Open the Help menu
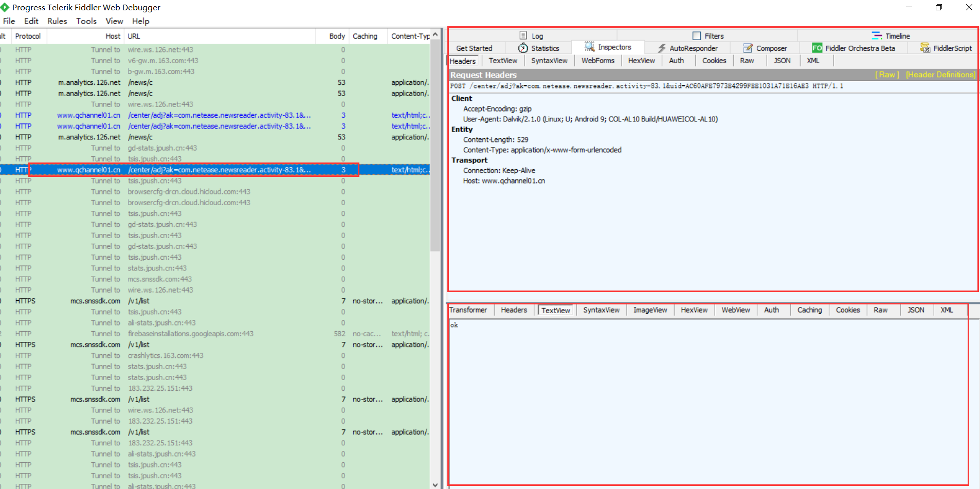Image resolution: width=980 pixels, height=489 pixels. tap(140, 21)
